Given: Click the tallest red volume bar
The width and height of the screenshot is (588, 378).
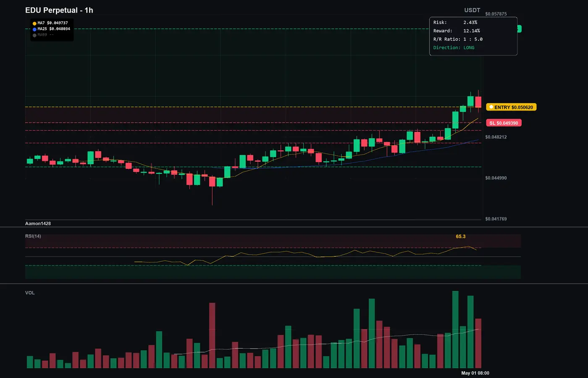Looking at the screenshot, I should click(x=212, y=336).
